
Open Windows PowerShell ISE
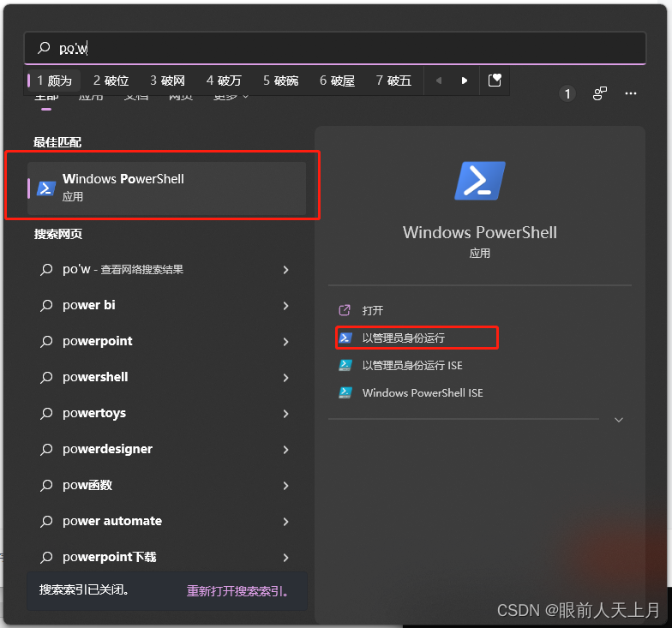point(423,392)
